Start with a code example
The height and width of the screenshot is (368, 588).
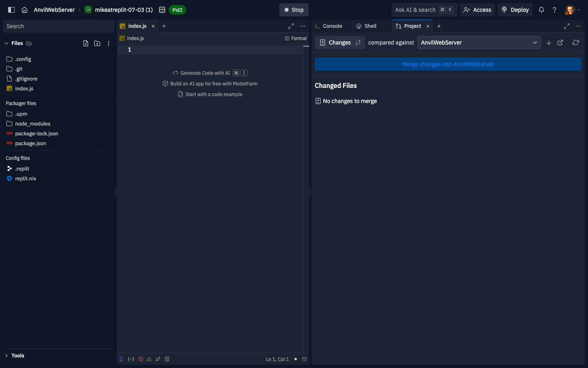[210, 94]
